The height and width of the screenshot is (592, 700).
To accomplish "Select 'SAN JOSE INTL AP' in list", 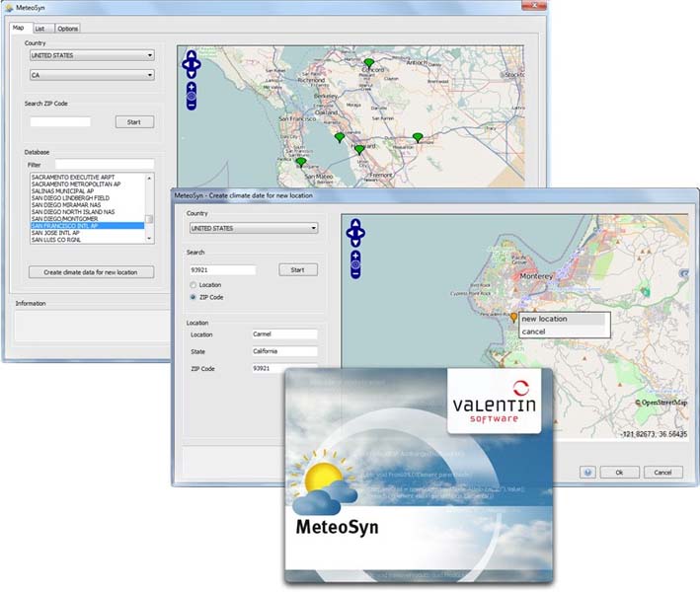I will (87, 233).
